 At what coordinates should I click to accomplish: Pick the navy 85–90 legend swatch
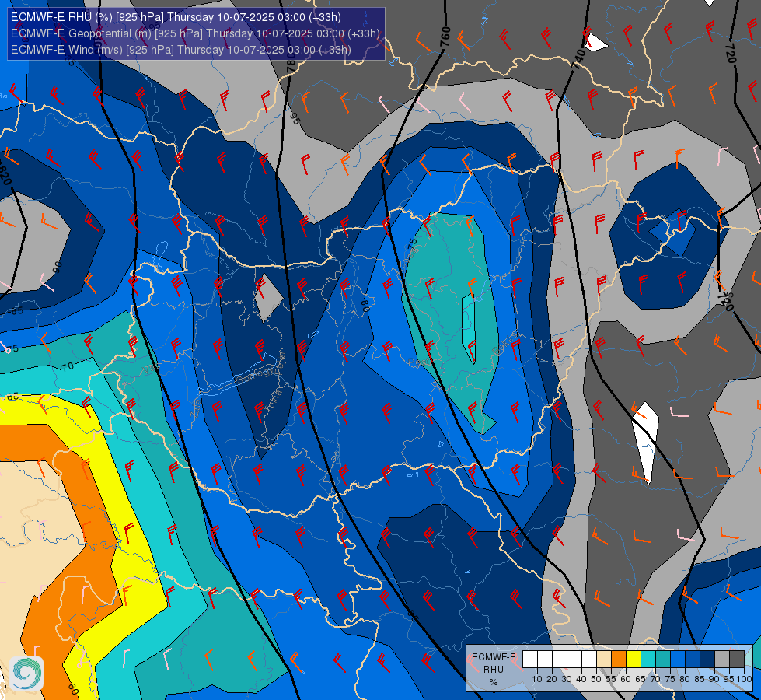pyautogui.click(x=707, y=660)
